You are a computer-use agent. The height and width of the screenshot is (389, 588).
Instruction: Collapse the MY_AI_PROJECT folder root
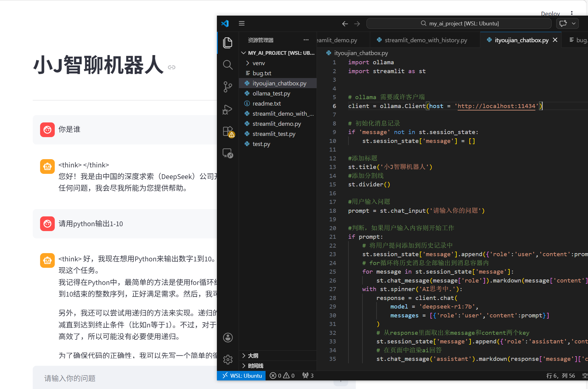pyautogui.click(x=278, y=53)
